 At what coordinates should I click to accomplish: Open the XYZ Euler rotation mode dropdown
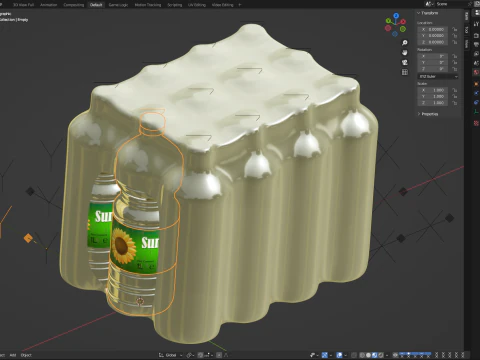click(x=438, y=76)
